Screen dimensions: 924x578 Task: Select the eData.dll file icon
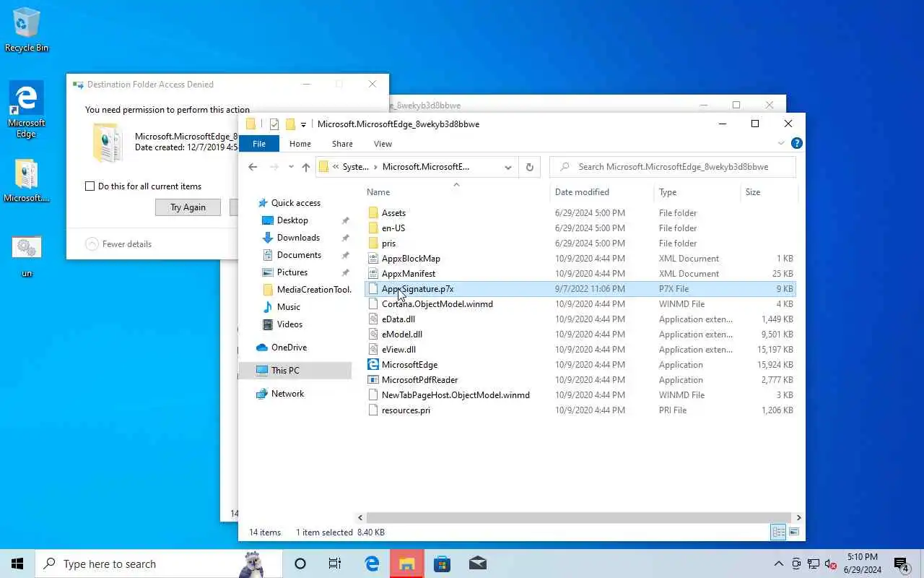pos(373,319)
